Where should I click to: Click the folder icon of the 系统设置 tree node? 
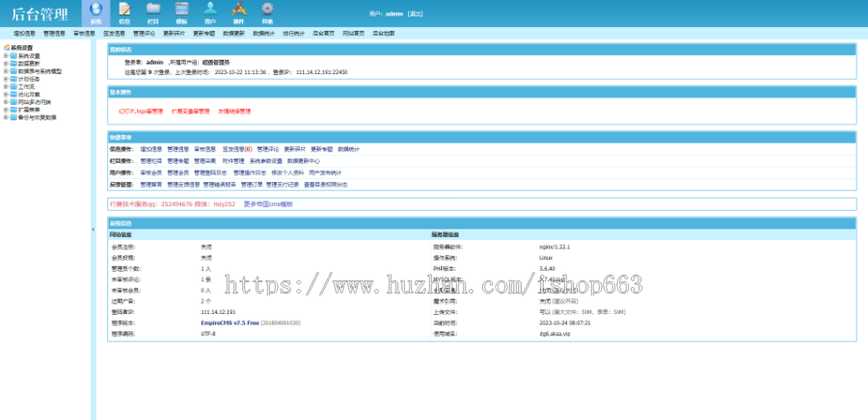pyautogui.click(x=14, y=56)
